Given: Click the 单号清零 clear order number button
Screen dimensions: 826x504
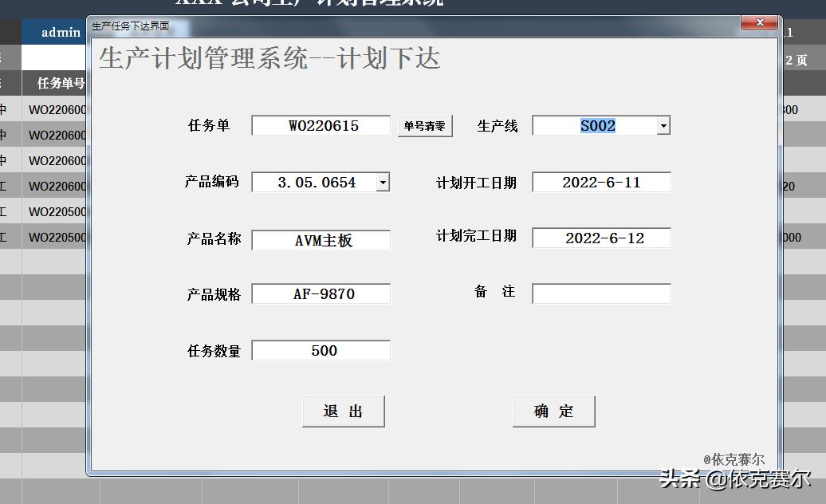Looking at the screenshot, I should point(424,125).
